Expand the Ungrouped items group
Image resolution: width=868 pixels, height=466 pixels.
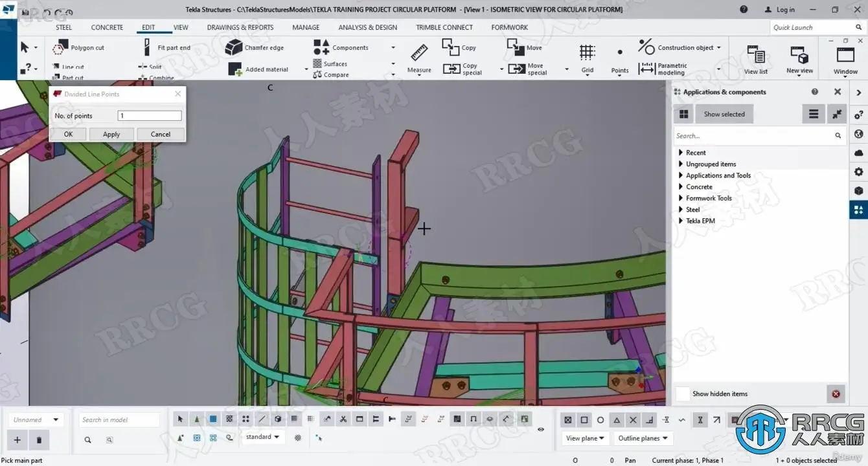pyautogui.click(x=681, y=164)
